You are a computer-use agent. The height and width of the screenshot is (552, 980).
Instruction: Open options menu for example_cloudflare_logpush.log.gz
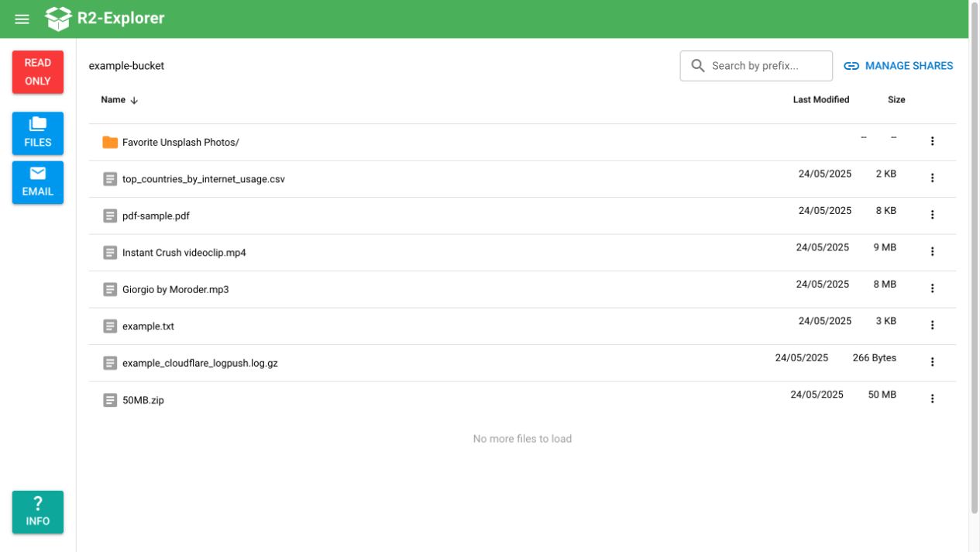coord(932,361)
